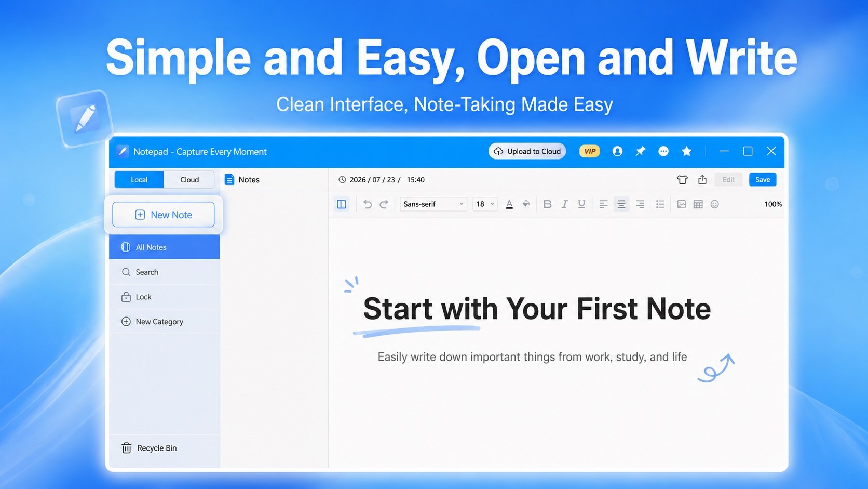Open the VIP membership badge
The image size is (868, 489).
pos(590,151)
